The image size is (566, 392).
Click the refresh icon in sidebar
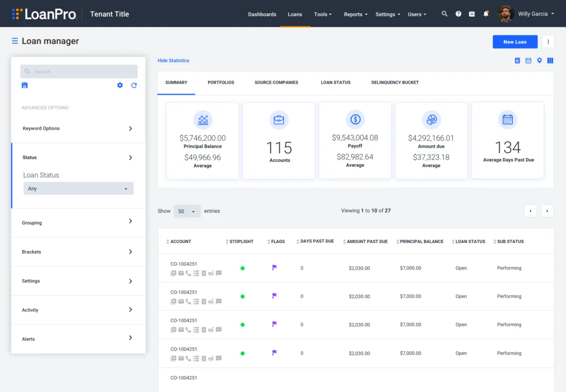pyautogui.click(x=134, y=85)
